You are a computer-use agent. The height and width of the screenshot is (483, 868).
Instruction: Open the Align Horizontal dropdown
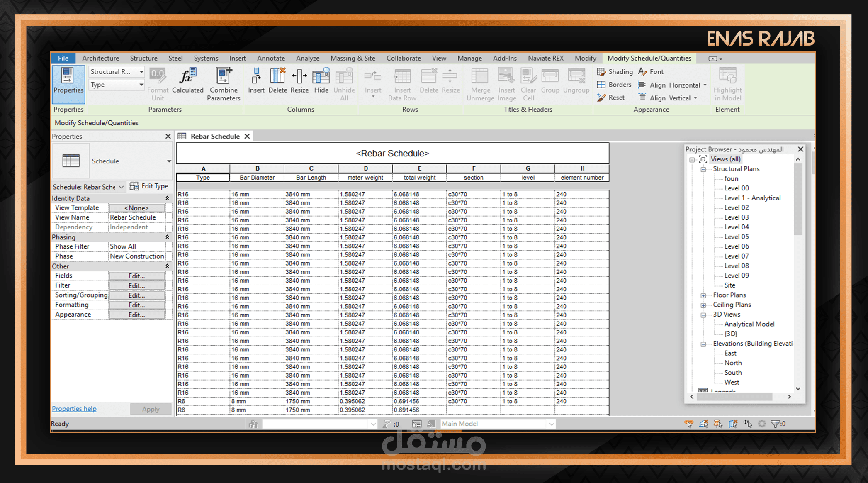tap(705, 85)
